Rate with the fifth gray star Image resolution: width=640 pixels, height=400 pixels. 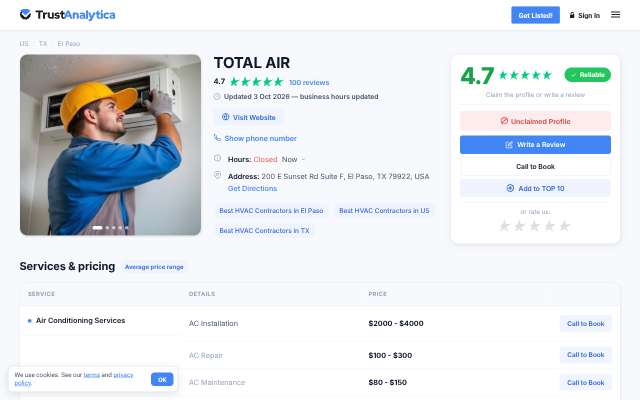[x=564, y=226]
